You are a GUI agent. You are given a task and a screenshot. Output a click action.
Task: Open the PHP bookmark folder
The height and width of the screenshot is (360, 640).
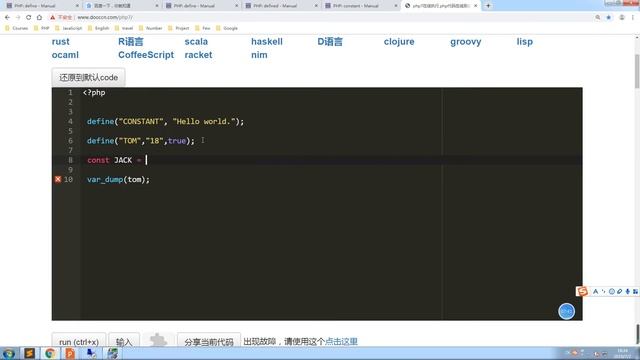(42, 28)
